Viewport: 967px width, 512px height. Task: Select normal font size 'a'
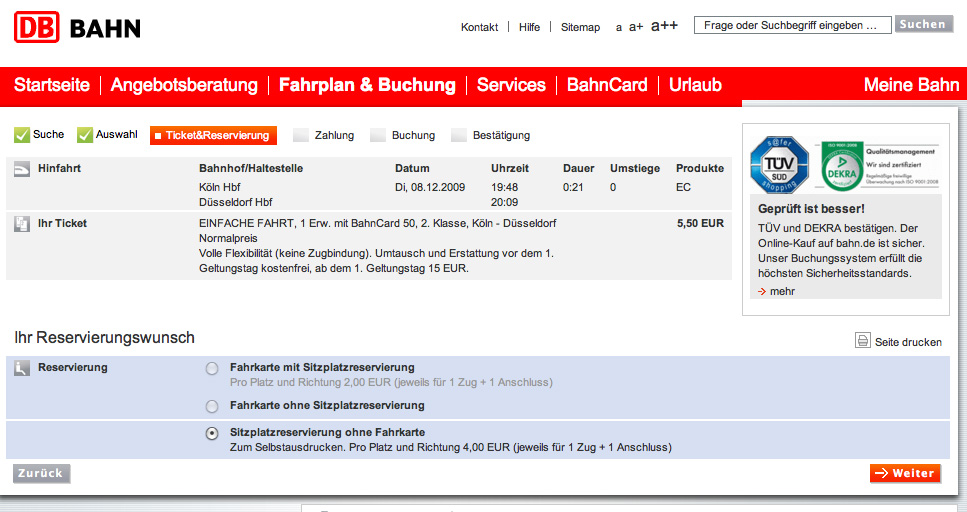click(619, 27)
